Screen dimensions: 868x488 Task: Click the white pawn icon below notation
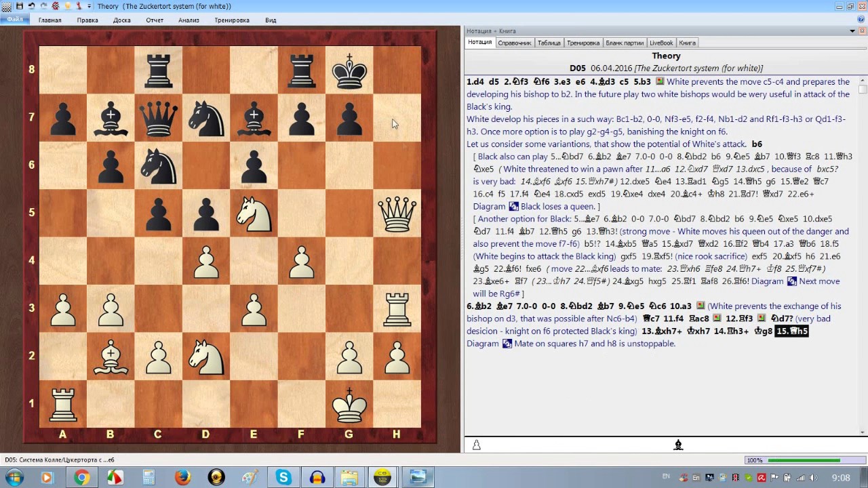pos(476,445)
